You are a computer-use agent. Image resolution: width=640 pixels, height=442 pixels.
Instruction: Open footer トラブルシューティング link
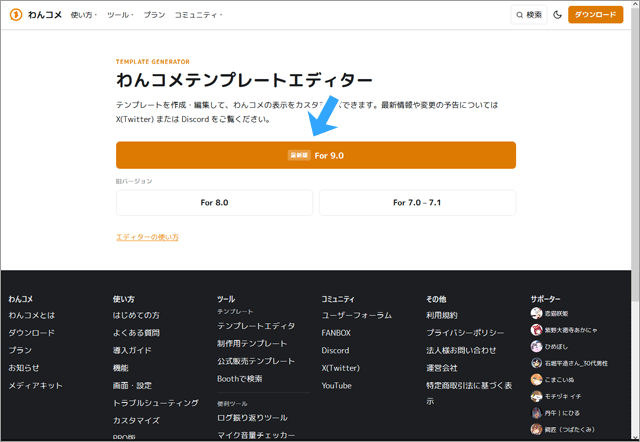pos(156,403)
